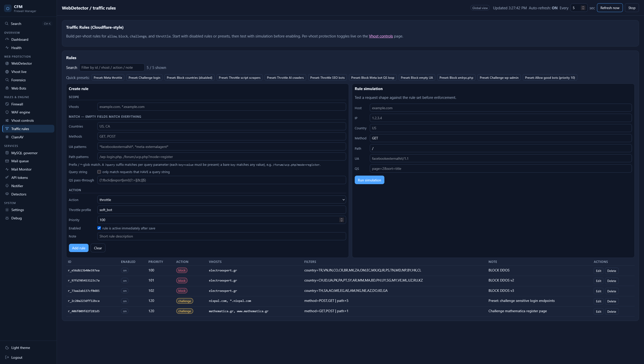Edit the BLOCK DDOS v2 rule
Image resolution: width=644 pixels, height=364 pixels.
tap(598, 281)
